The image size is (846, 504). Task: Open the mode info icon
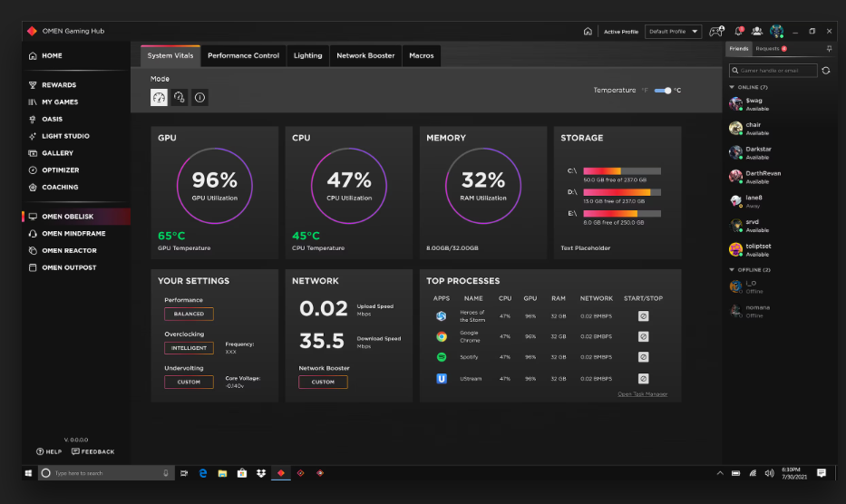pyautogui.click(x=199, y=98)
